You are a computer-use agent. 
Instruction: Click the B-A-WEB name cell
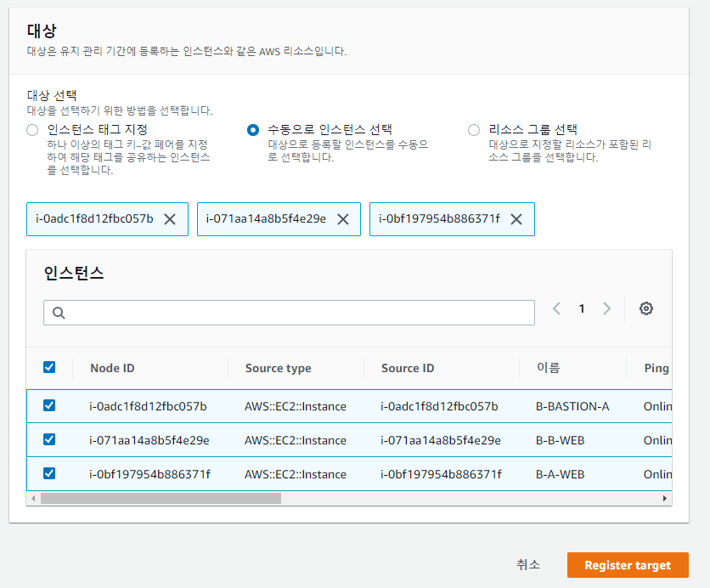coord(561,474)
